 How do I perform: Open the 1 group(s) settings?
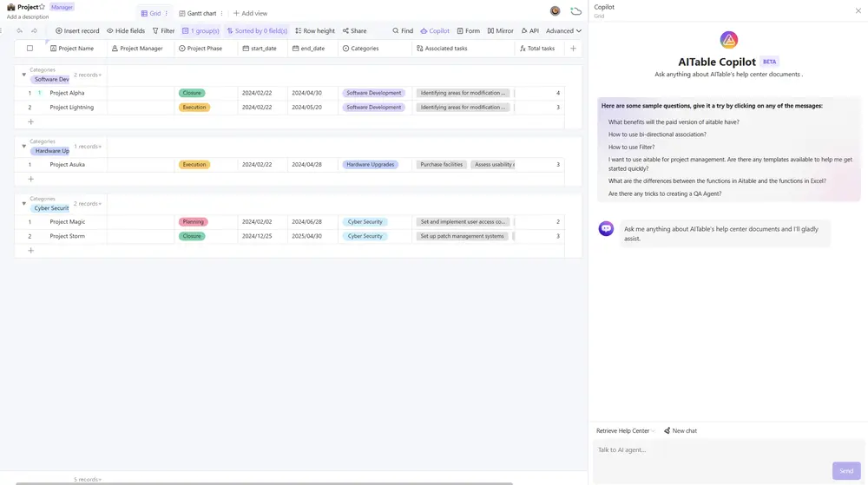coord(201,31)
